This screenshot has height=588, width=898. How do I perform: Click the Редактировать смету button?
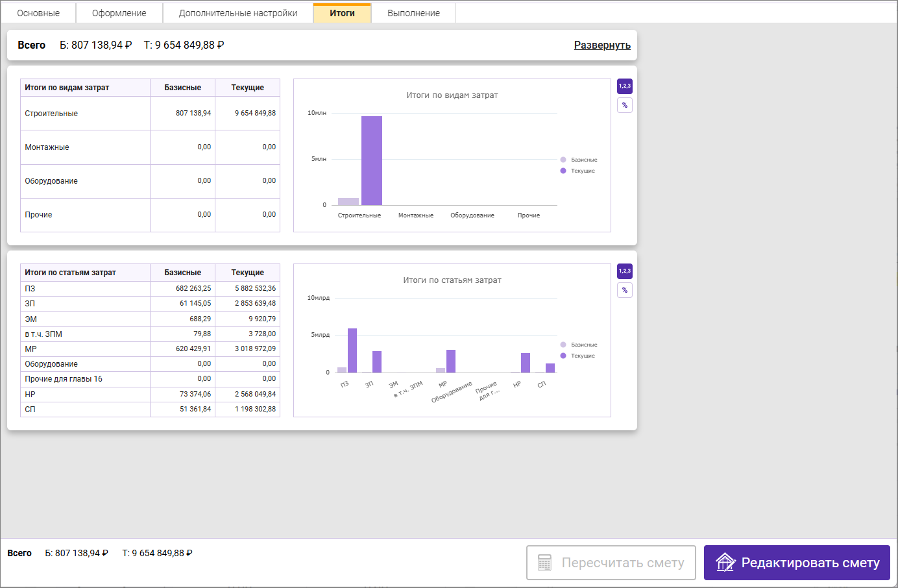797,563
